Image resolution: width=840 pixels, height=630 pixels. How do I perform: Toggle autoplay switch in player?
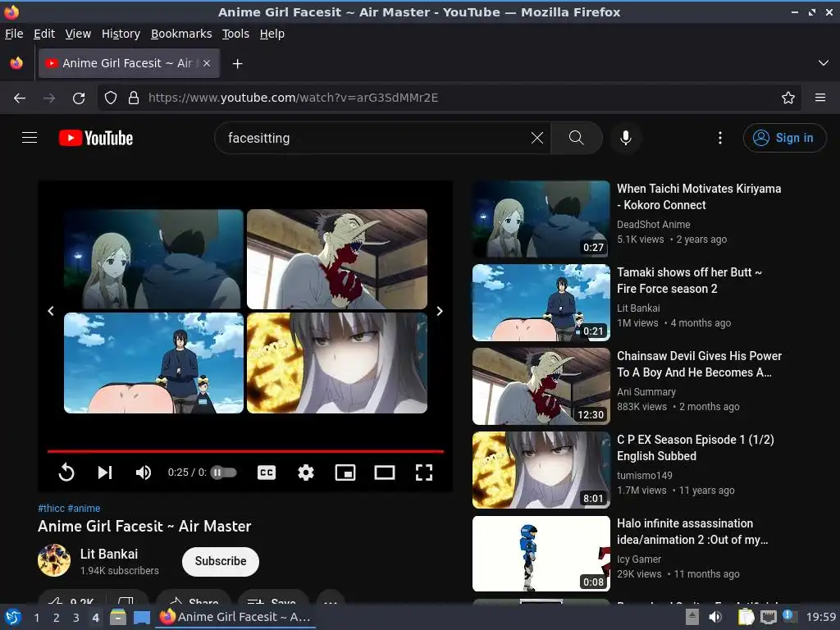click(223, 472)
